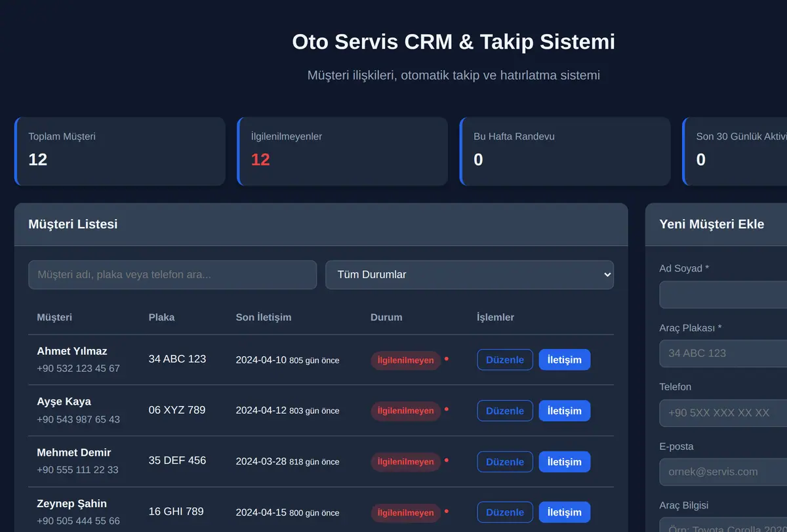Click plate 34 ABC 123 in table
The height and width of the screenshot is (532, 787).
177,359
